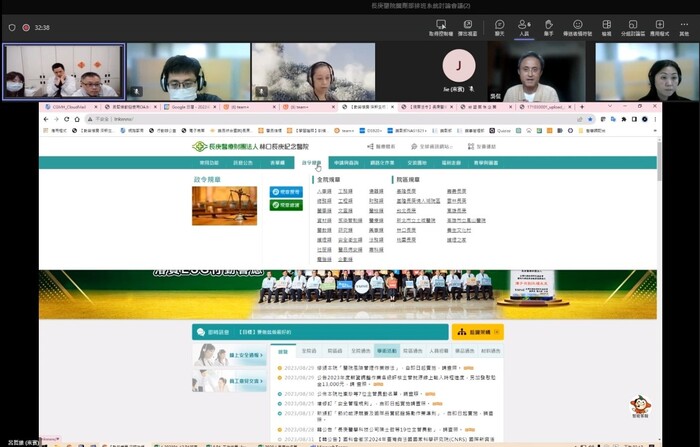Click the Take control (取得控制權) icon
This screenshot has width=700, height=447.
pyautogui.click(x=441, y=26)
